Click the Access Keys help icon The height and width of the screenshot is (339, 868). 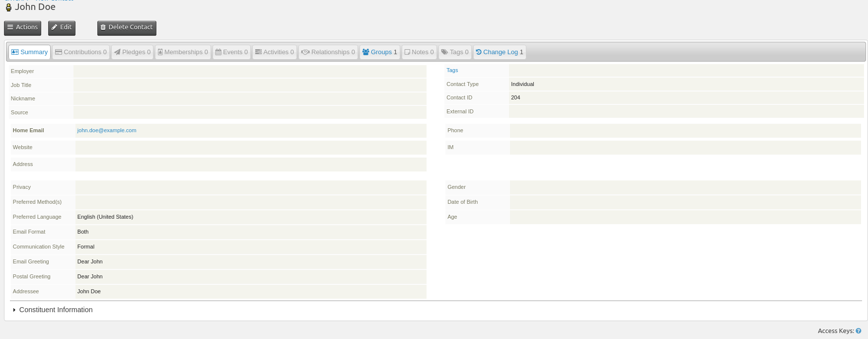pos(859,331)
